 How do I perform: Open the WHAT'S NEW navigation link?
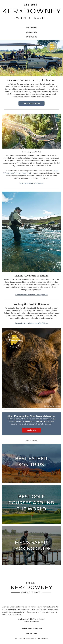pyautogui.click(x=31, y=32)
